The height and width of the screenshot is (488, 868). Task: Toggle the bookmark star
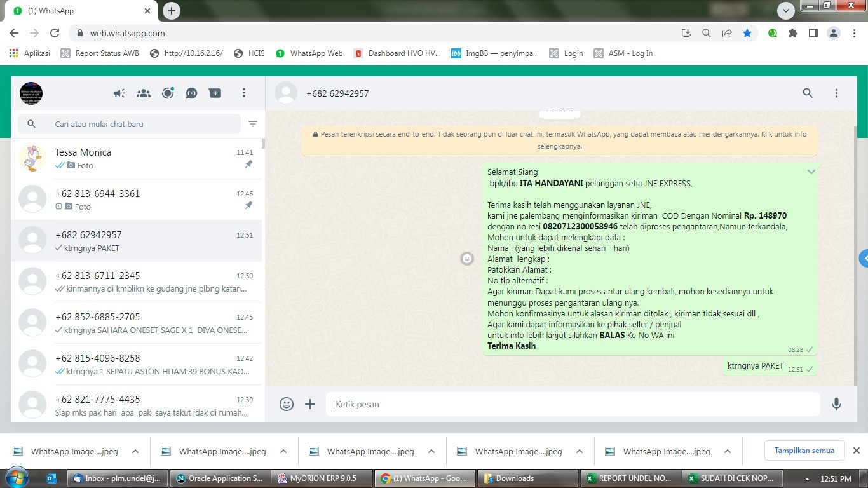tap(747, 33)
